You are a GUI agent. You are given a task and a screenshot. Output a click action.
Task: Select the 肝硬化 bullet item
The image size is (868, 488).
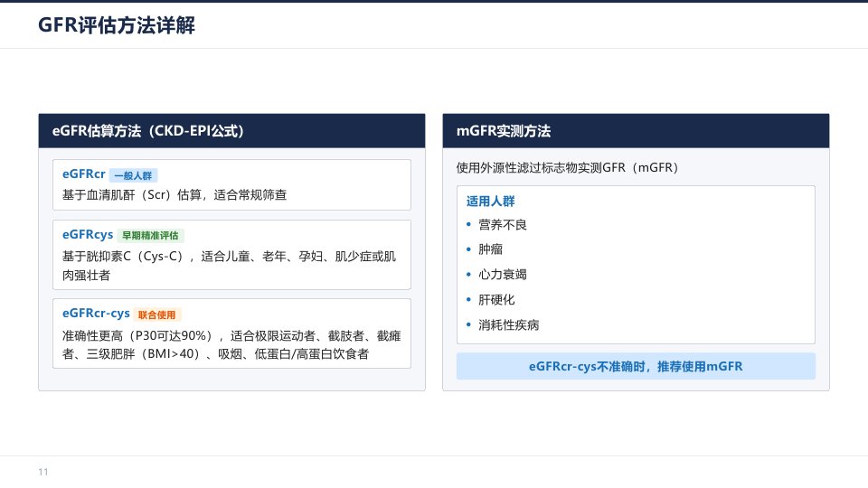(x=496, y=300)
